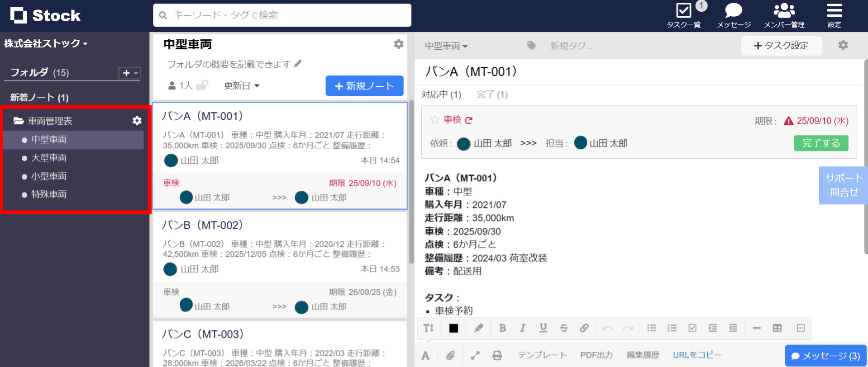Toggle the text formatting toolbar with the A icon
The width and height of the screenshot is (868, 367).
coord(425,355)
